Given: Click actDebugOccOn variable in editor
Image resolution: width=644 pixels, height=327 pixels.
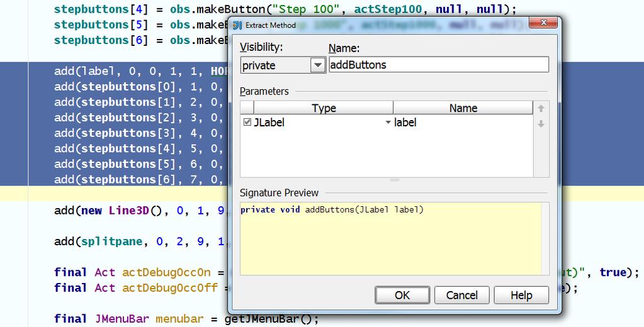Looking at the screenshot, I should 166,272.
